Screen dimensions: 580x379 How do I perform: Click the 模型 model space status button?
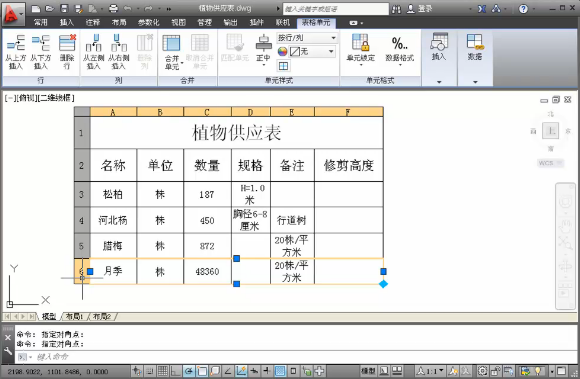[x=368, y=370]
